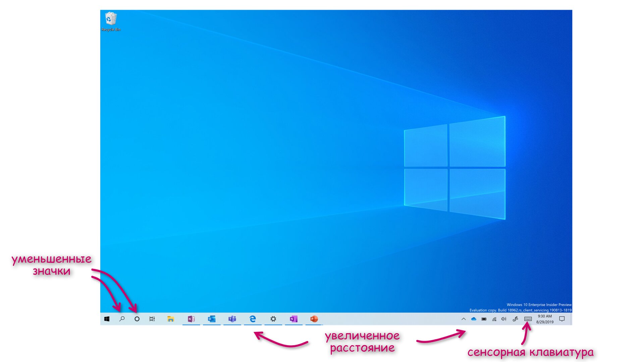Open the Microsoft Edge browser icon
Screen dimensions: 644x362
click(253, 319)
